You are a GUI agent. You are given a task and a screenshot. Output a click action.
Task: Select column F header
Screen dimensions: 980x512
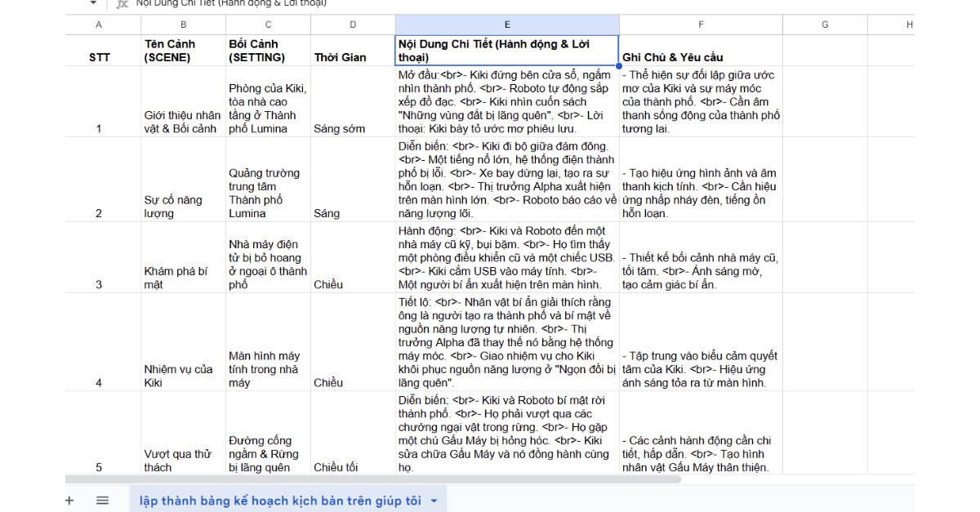click(x=701, y=24)
